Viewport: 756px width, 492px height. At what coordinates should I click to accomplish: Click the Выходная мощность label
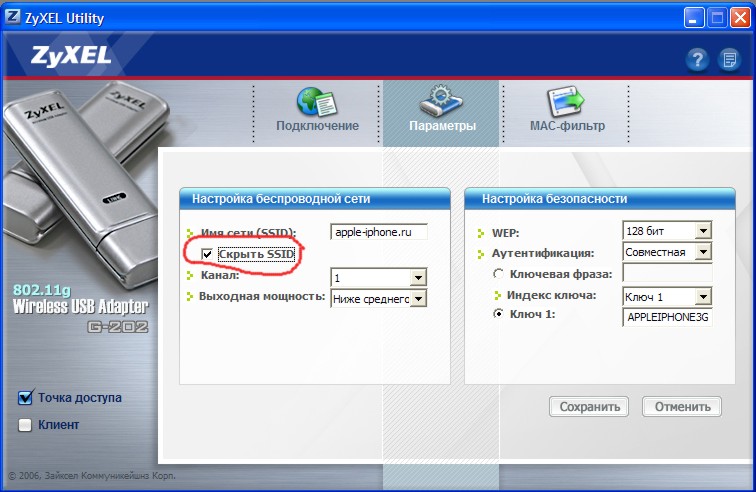click(x=262, y=296)
